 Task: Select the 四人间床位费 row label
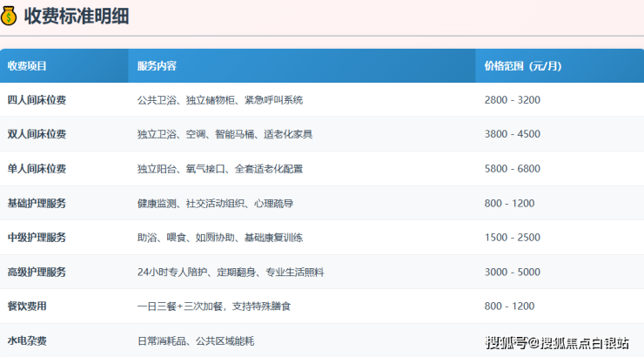tap(37, 100)
